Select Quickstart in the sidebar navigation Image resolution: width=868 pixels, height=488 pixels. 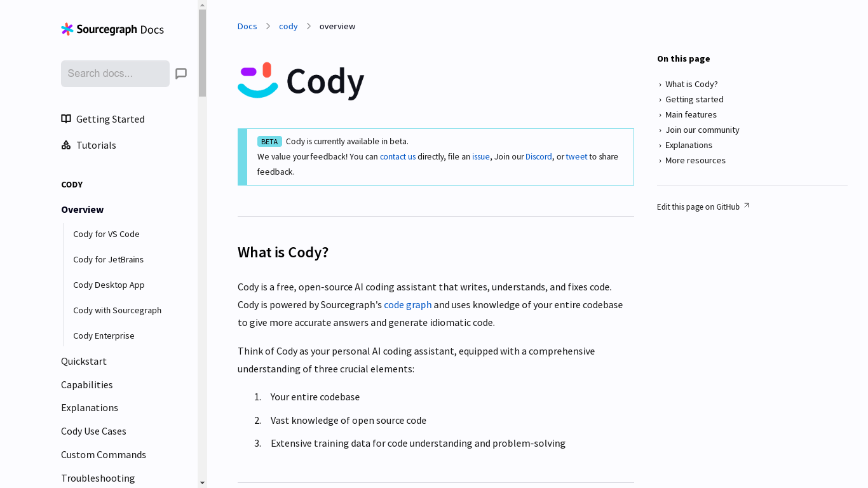[x=84, y=361]
